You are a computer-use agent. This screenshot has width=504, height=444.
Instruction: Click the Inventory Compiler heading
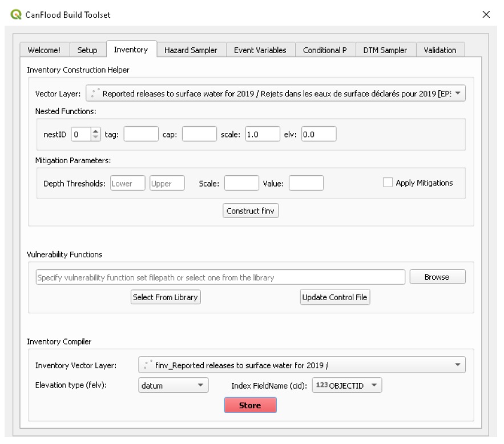(x=59, y=342)
